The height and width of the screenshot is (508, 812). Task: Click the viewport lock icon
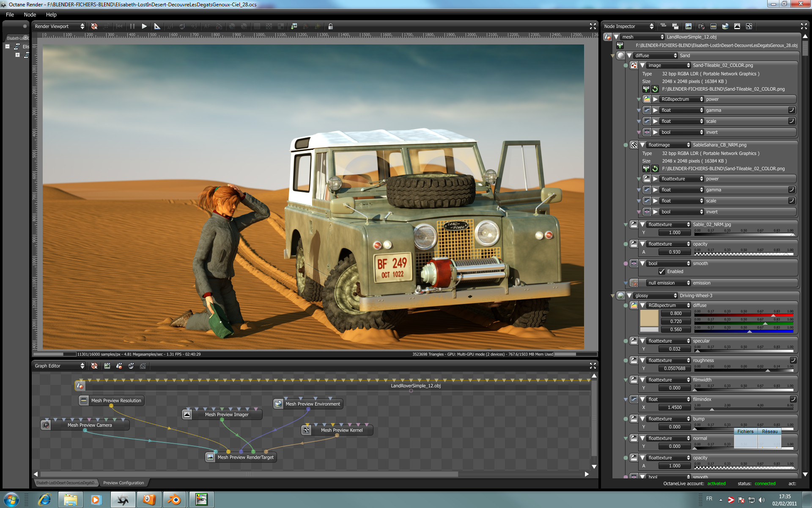coord(331,26)
